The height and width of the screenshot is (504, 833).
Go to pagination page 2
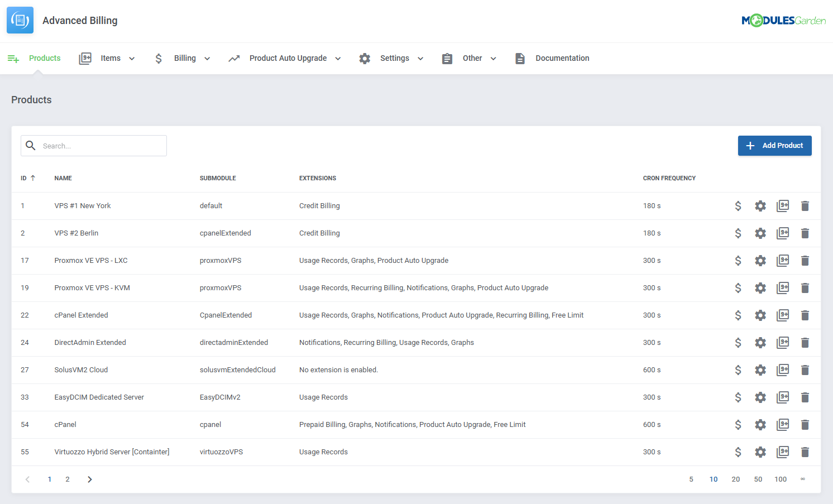coord(68,479)
